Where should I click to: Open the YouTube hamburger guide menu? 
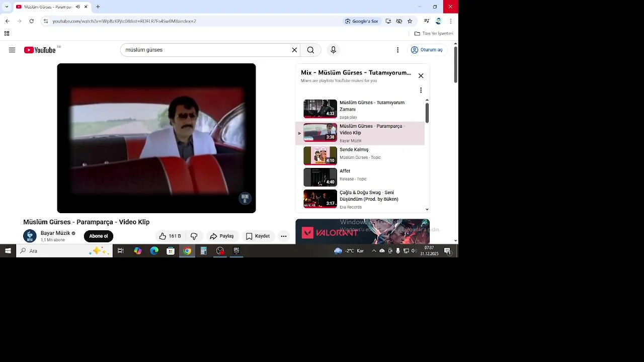[12, 50]
